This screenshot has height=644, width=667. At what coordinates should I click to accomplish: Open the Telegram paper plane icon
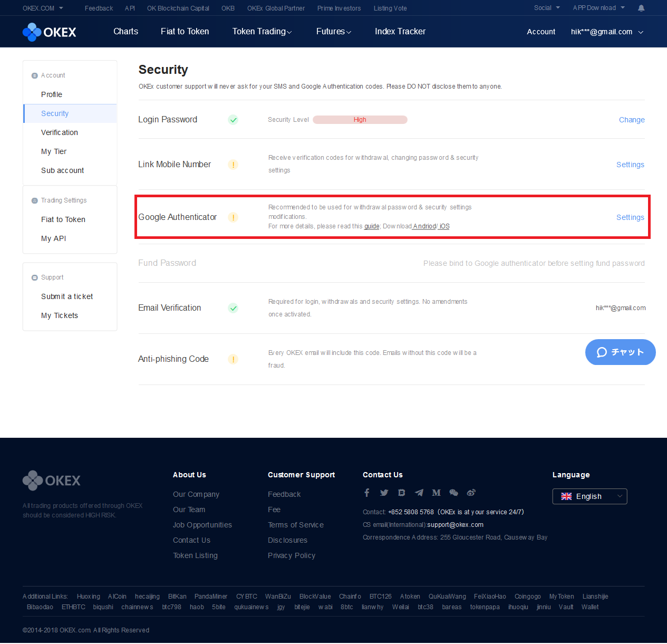tap(419, 493)
